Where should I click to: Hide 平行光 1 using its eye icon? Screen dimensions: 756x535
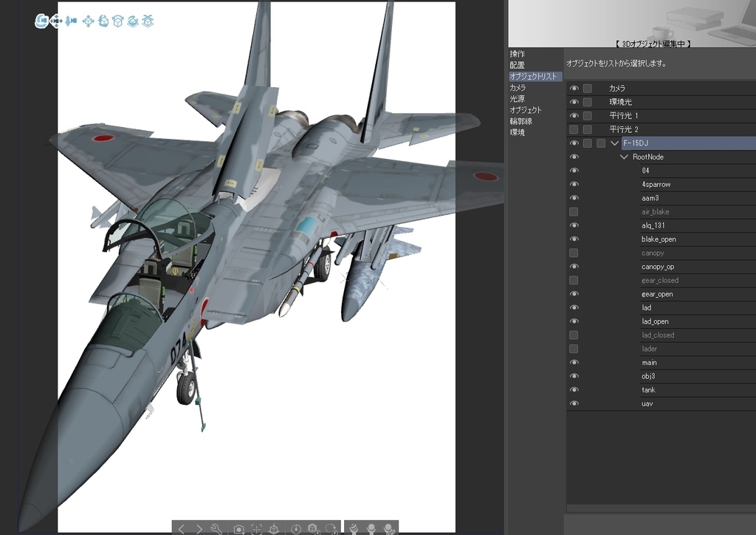(574, 116)
